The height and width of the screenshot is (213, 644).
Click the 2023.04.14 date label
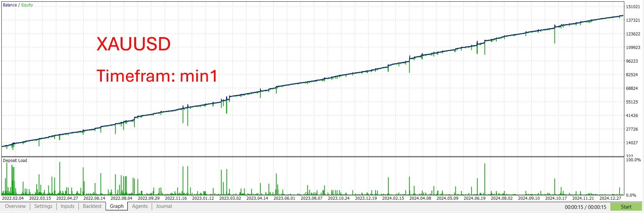(257, 198)
